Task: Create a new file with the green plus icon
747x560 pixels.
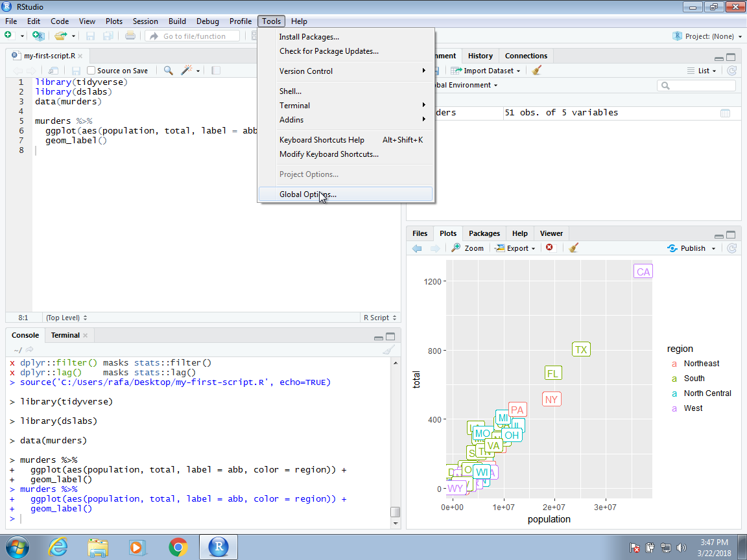Action: (9, 36)
